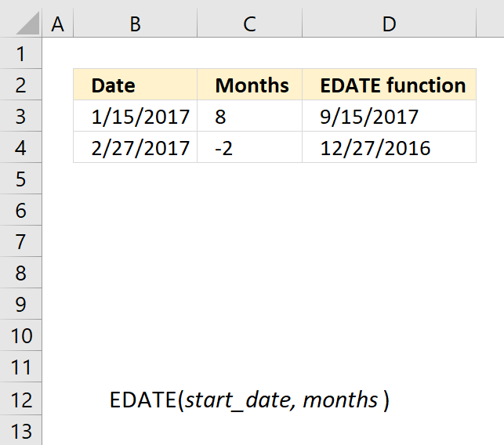Click the select-all corner triangle

coord(27,23)
